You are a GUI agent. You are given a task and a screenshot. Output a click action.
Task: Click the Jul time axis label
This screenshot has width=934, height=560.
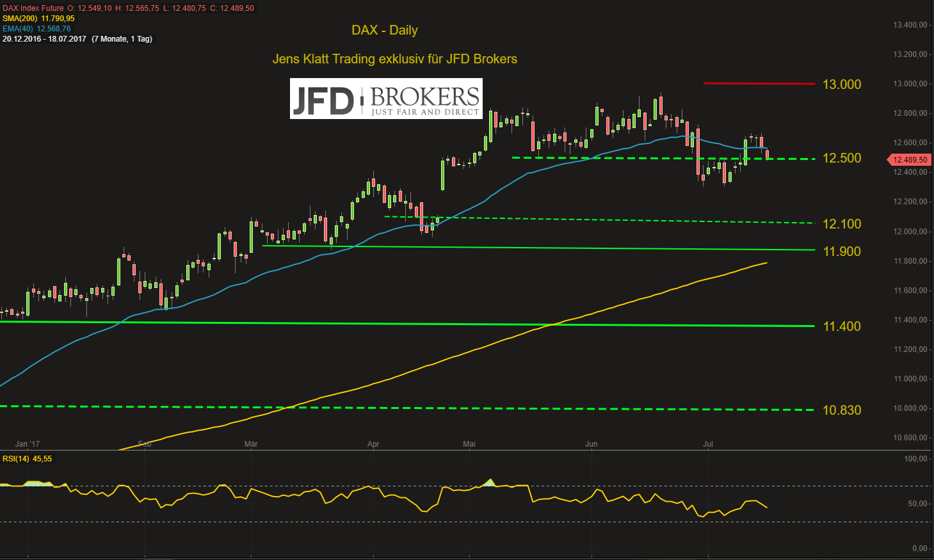click(x=708, y=444)
